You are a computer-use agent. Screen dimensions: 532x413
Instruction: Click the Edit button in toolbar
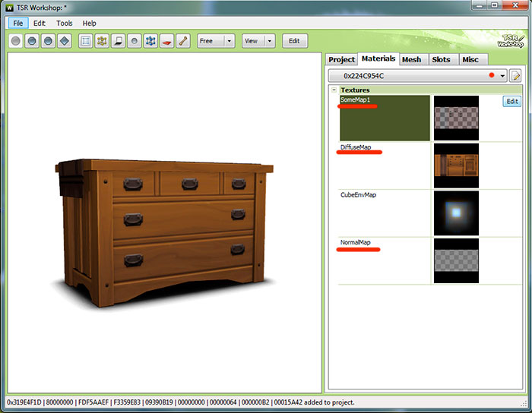click(295, 41)
